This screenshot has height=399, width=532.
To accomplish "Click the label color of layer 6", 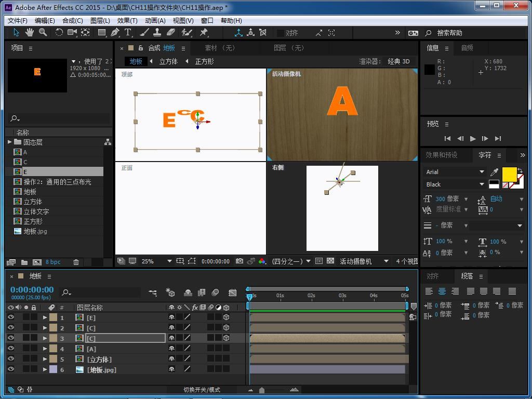I will click(x=54, y=369).
